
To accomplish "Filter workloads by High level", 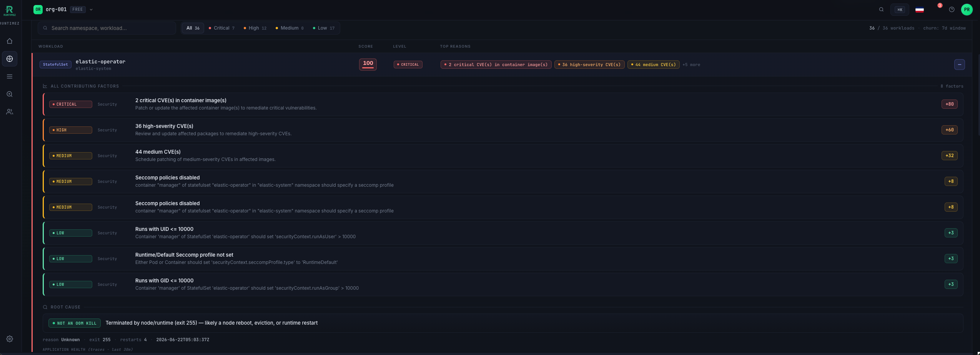I will [255, 28].
